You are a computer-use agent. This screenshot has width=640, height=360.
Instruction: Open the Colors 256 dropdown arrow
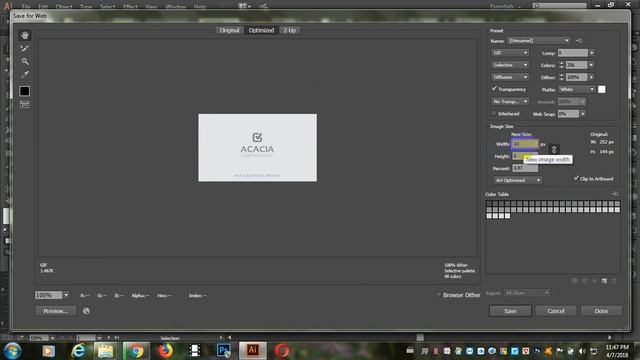coord(591,65)
